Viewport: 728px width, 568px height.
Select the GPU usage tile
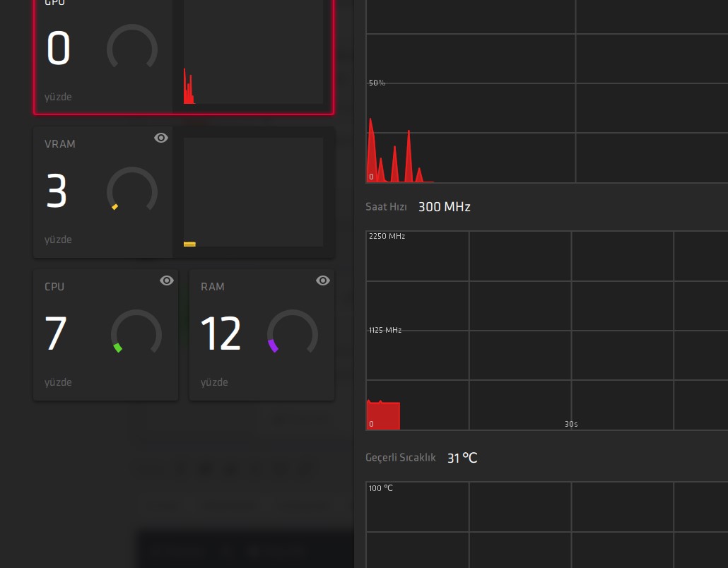click(x=184, y=56)
